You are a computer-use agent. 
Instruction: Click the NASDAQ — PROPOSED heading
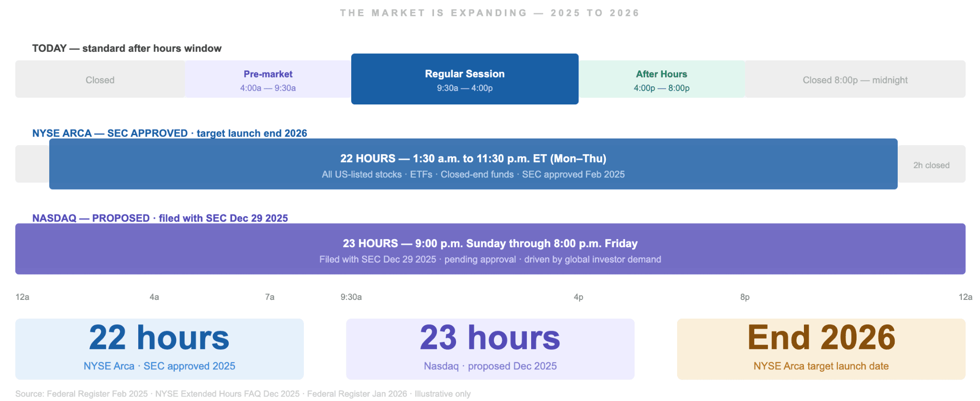click(160, 218)
